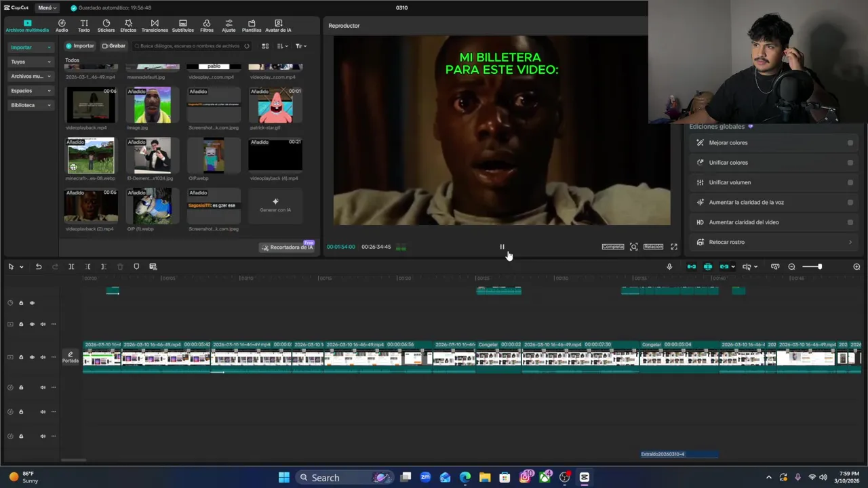Click the preview snapshot focus icon
This screenshot has width=868, height=488.
point(633,247)
